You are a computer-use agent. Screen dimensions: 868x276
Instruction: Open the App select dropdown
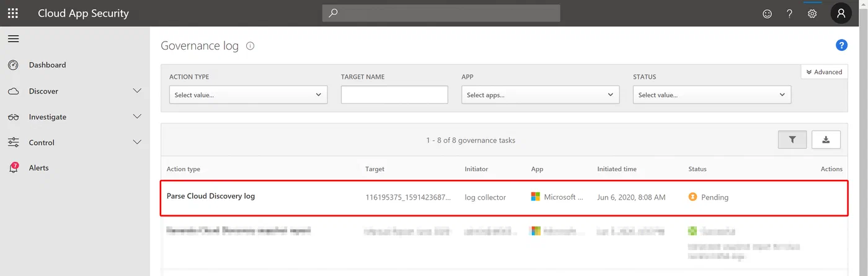(540, 95)
